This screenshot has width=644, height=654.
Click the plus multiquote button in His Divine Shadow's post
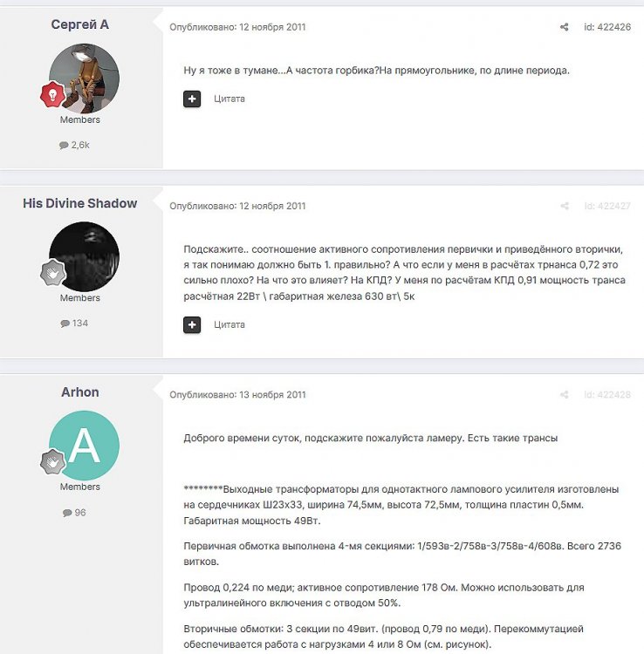192,325
